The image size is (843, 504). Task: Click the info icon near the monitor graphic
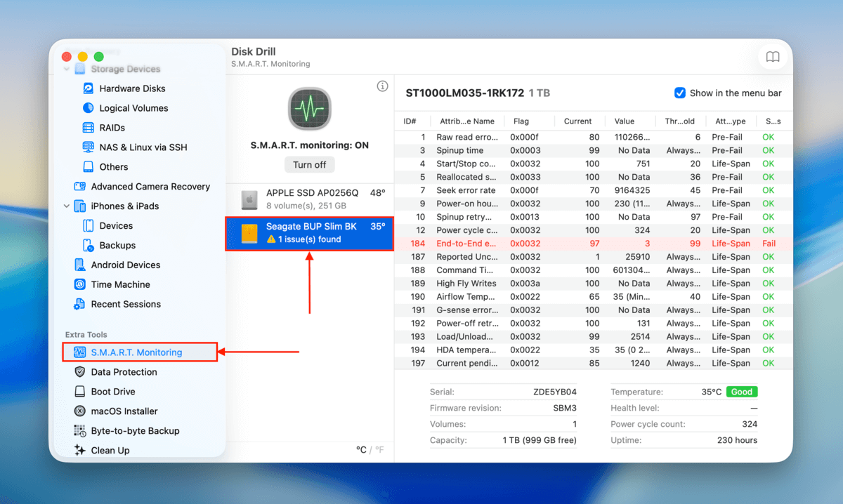pos(382,86)
